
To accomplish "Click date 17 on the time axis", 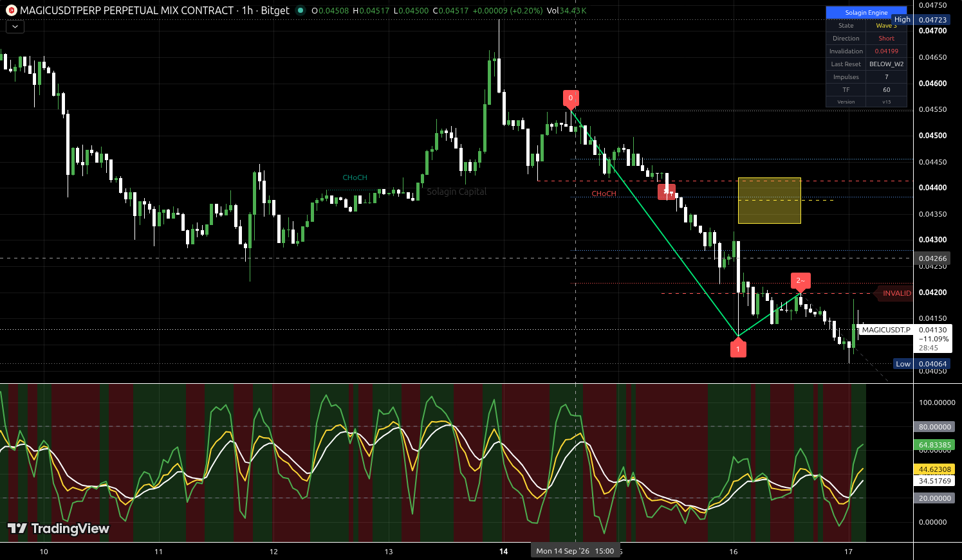I will [x=848, y=552].
